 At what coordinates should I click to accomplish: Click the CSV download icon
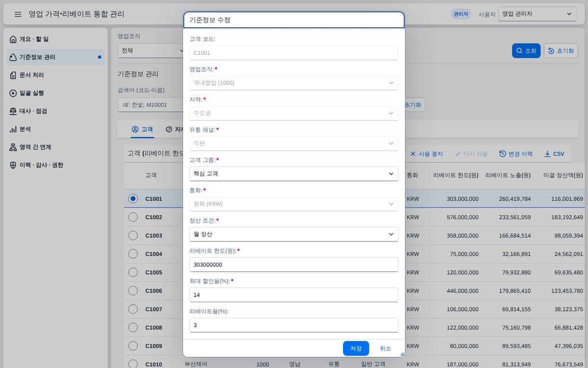pyautogui.click(x=547, y=154)
